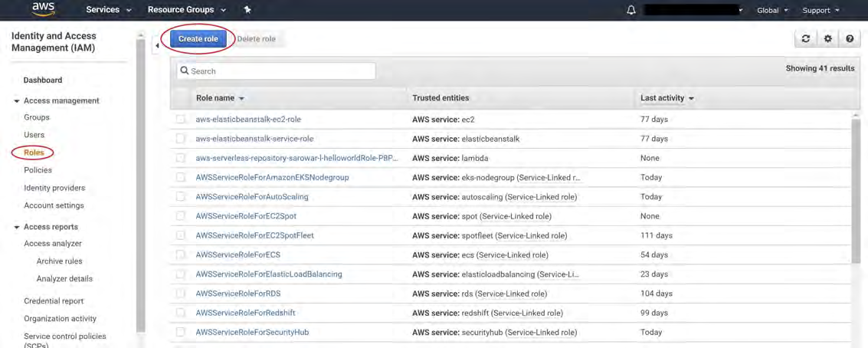Click the 'Showing 41 results' text
Screen dimensions: 868x348
point(820,69)
